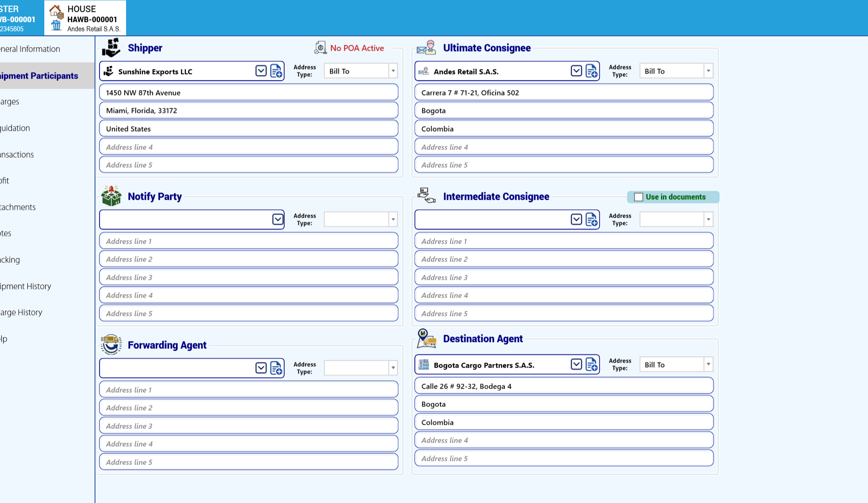Enable the Use in documents checkbox
The height and width of the screenshot is (503, 868).
(639, 197)
